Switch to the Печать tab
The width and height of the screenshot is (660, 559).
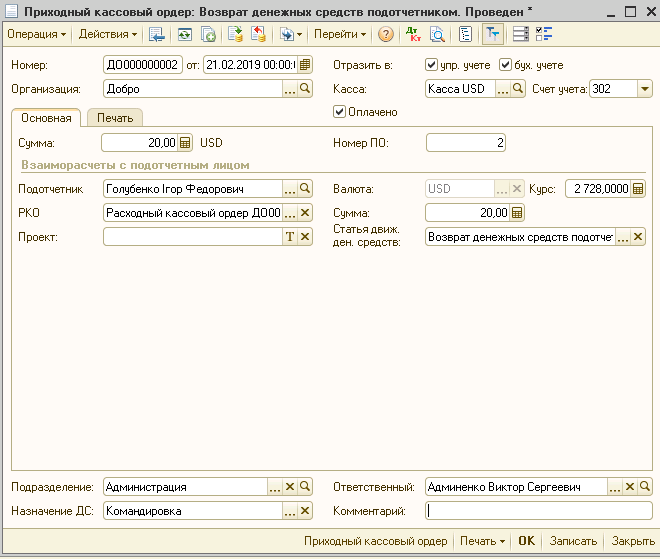point(115,118)
